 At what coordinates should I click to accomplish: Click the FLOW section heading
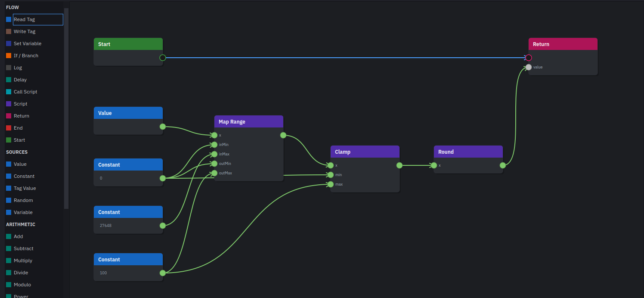tap(12, 7)
